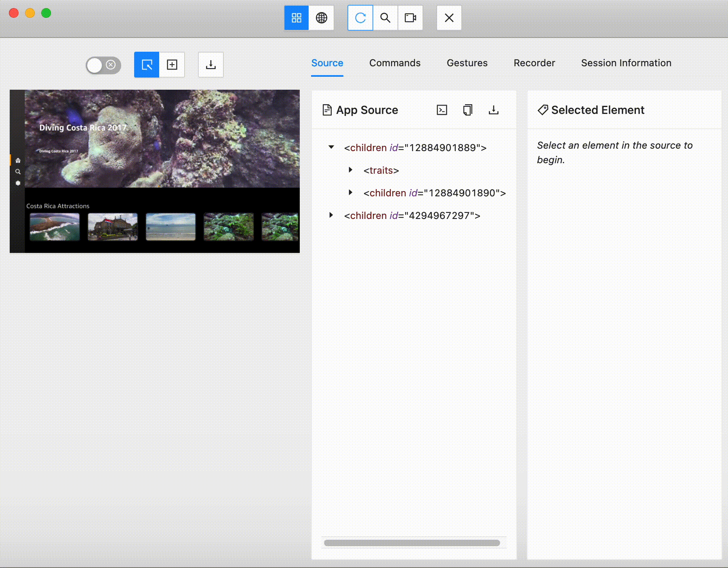Open the search for element tool
This screenshot has width=728, height=568.
[385, 18]
